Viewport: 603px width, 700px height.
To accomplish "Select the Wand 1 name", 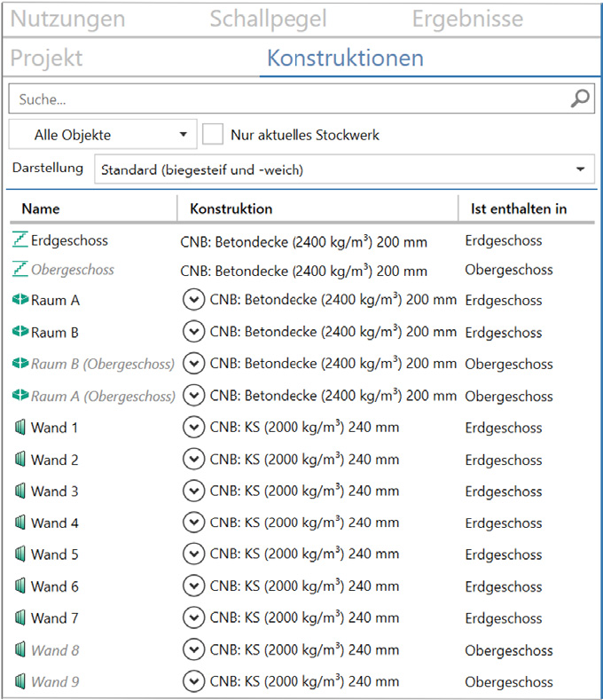I will [x=54, y=428].
